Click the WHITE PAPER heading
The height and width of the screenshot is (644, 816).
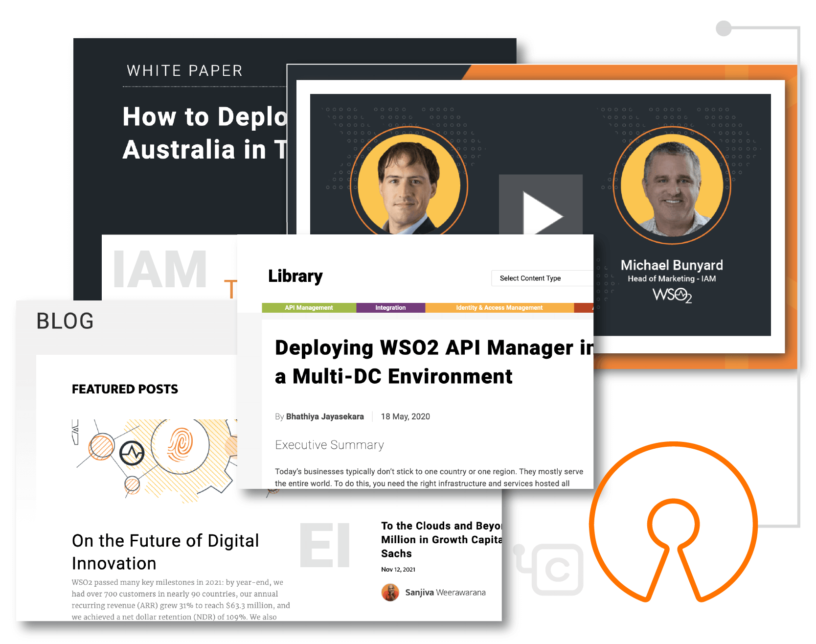click(x=185, y=70)
